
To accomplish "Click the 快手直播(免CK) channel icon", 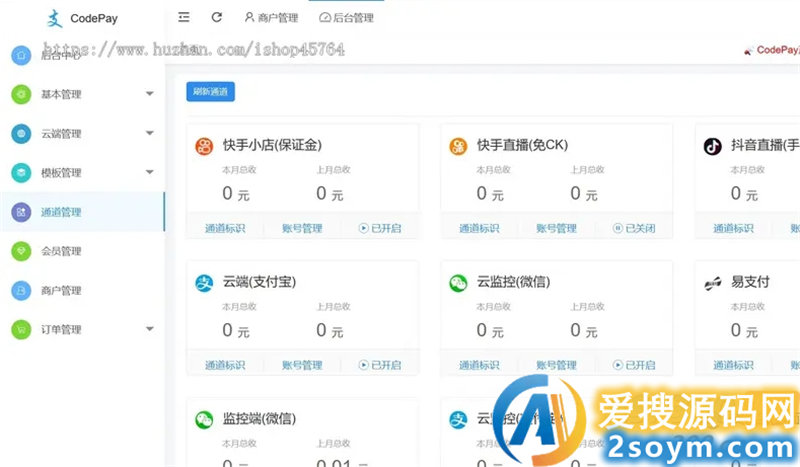I will click(458, 146).
